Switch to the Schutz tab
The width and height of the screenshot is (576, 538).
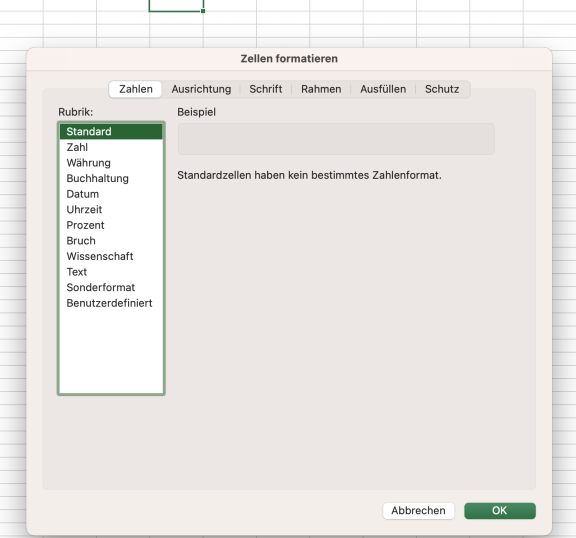tap(442, 89)
